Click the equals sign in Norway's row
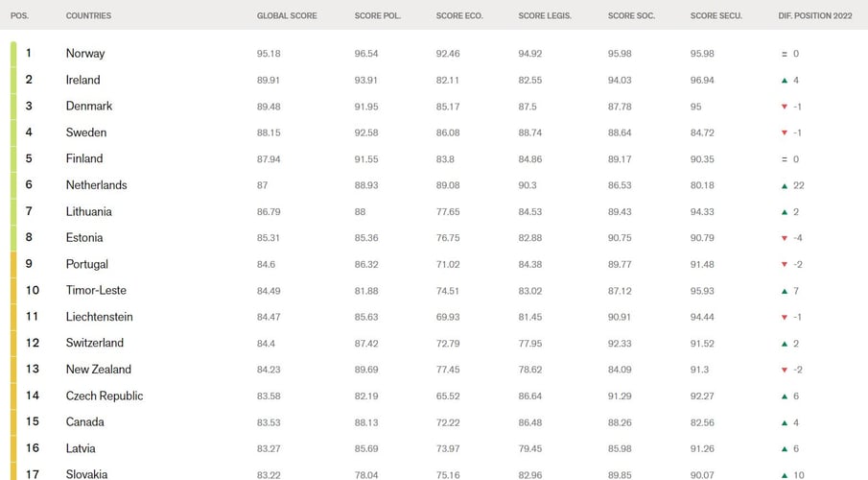The height and width of the screenshot is (480, 868). [x=785, y=54]
